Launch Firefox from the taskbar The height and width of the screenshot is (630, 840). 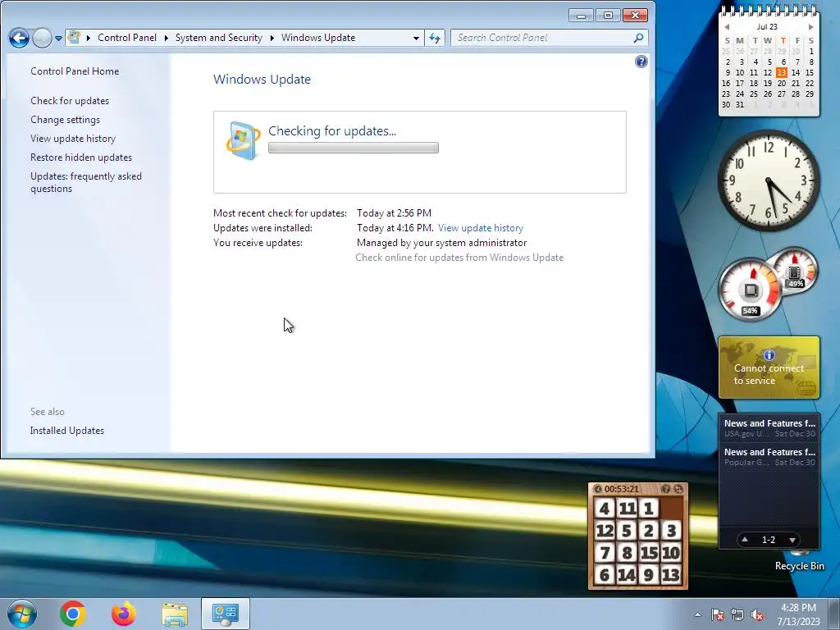point(124,614)
